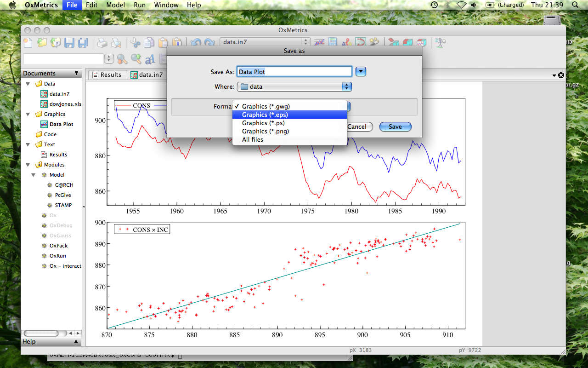
Task: Open the Where folder 'data' dropdown
Action: tap(294, 86)
